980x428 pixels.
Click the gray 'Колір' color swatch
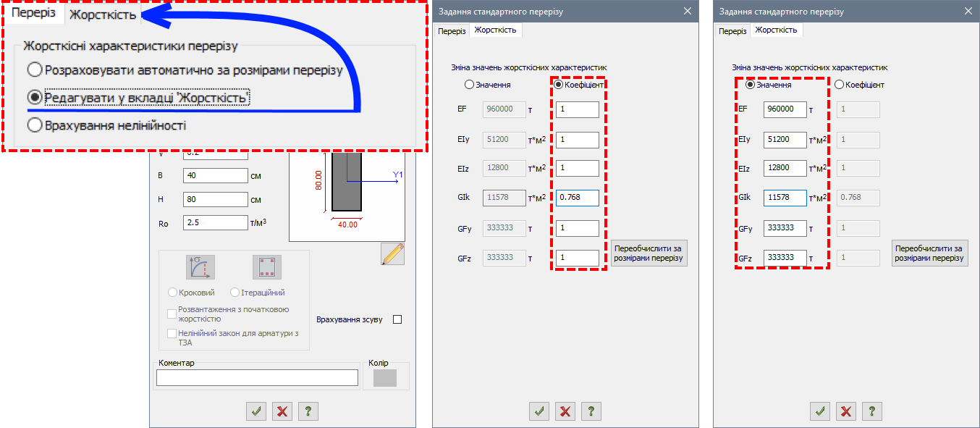pos(385,378)
